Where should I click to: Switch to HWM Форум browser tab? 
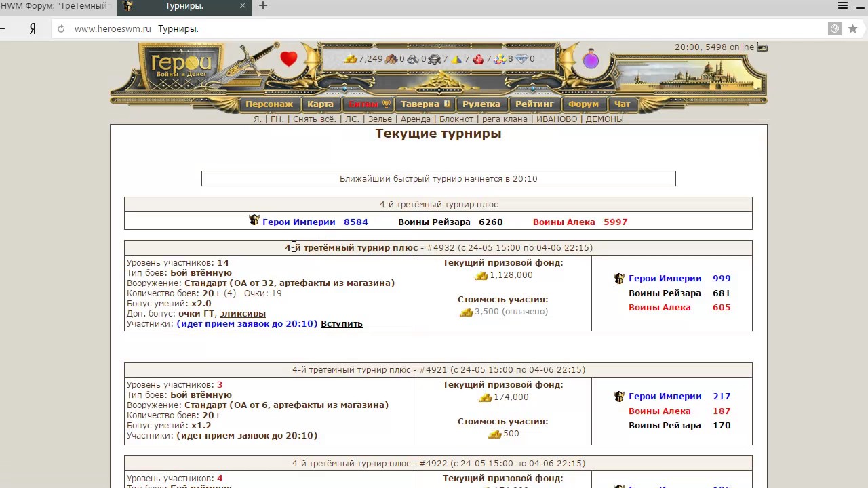(x=58, y=6)
